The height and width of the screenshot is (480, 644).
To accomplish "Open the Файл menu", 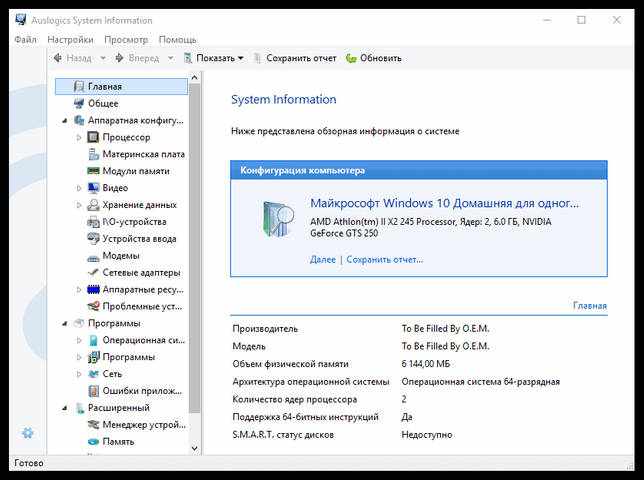I will [25, 40].
